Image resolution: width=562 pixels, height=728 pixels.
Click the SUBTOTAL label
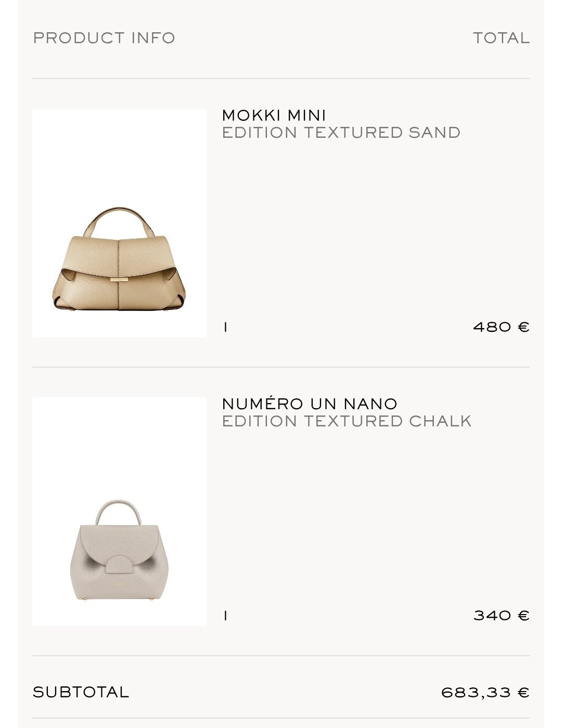coord(81,692)
